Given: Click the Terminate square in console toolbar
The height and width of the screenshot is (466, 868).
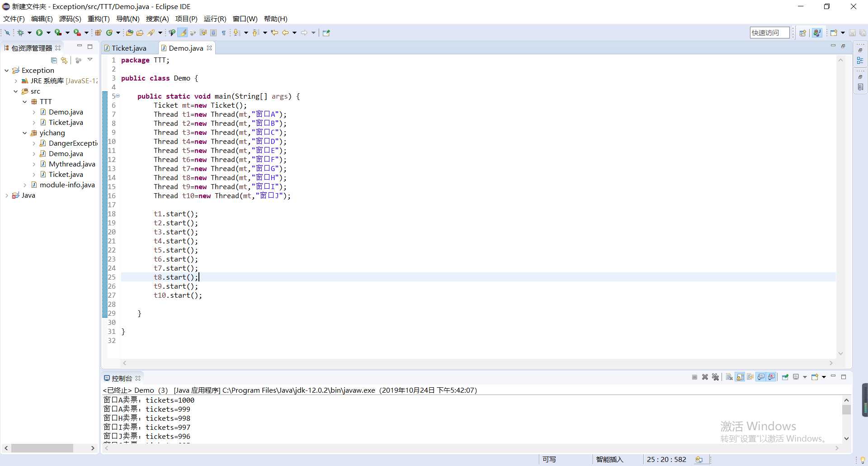Looking at the screenshot, I should click(x=695, y=377).
